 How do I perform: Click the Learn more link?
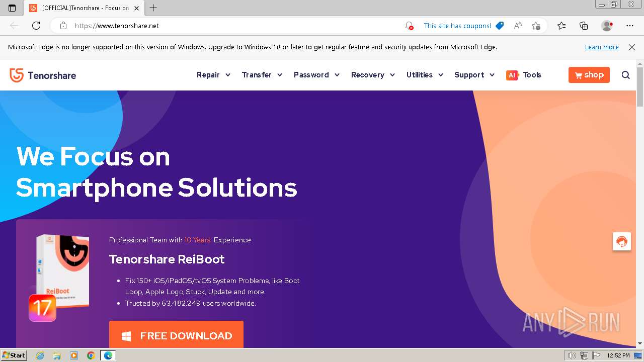point(602,47)
